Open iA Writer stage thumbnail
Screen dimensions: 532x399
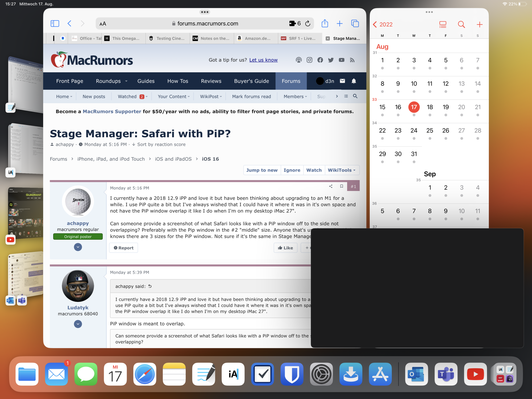pyautogui.click(x=25, y=148)
